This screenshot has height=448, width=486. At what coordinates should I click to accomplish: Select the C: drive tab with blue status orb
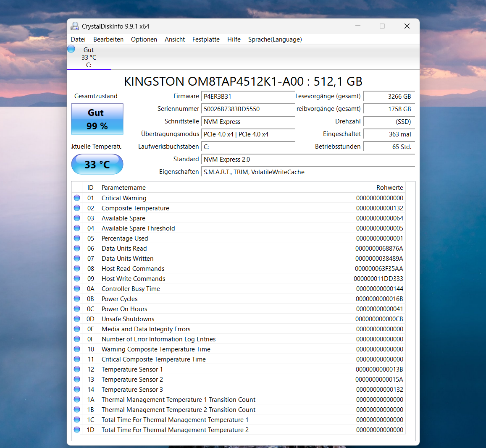click(89, 57)
